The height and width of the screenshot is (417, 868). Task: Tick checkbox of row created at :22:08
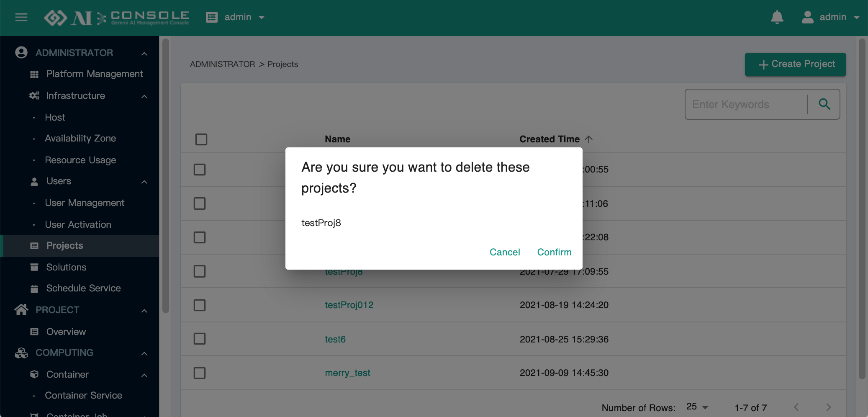point(200,237)
